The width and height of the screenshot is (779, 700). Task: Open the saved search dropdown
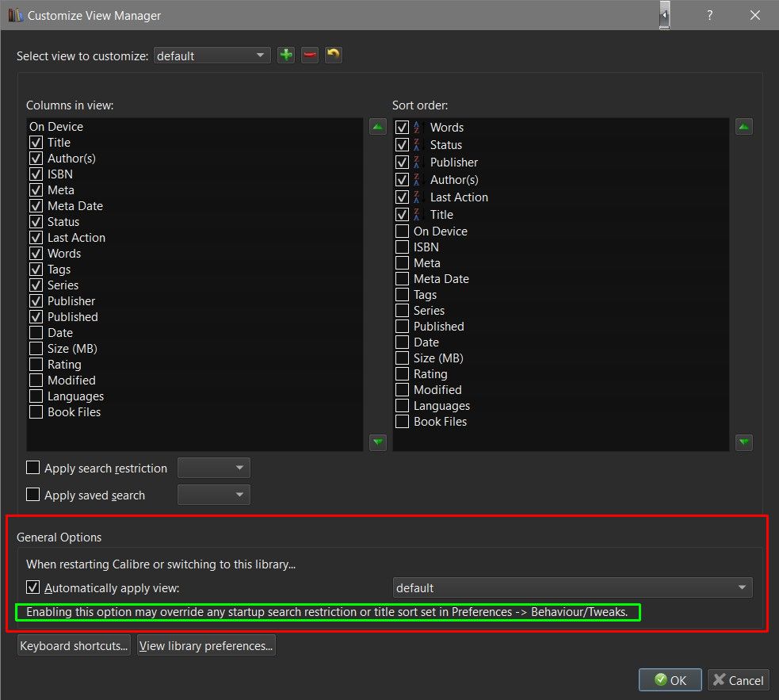click(x=214, y=495)
